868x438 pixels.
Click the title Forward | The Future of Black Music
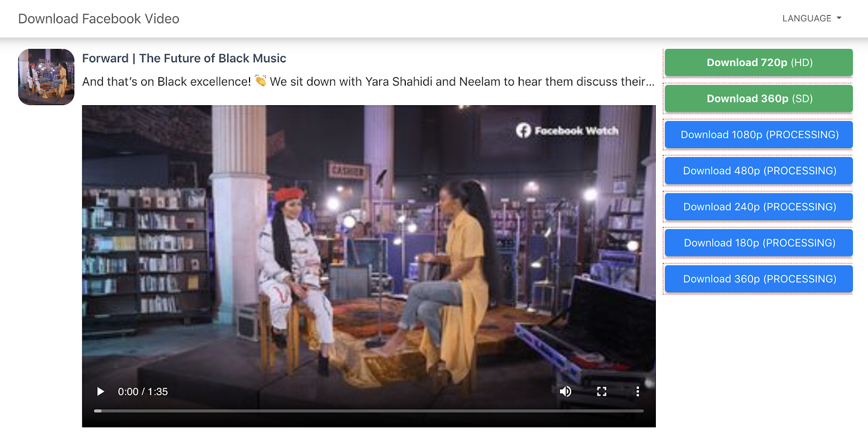pos(184,58)
